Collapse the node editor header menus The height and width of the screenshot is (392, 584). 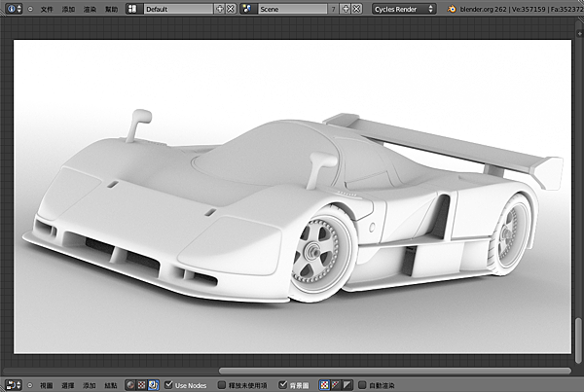click(30, 385)
